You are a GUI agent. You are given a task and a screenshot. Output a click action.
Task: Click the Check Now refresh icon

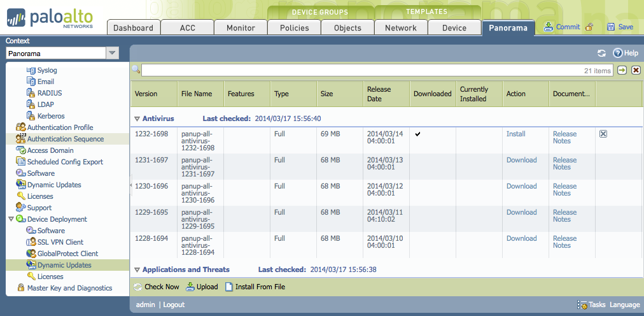138,287
